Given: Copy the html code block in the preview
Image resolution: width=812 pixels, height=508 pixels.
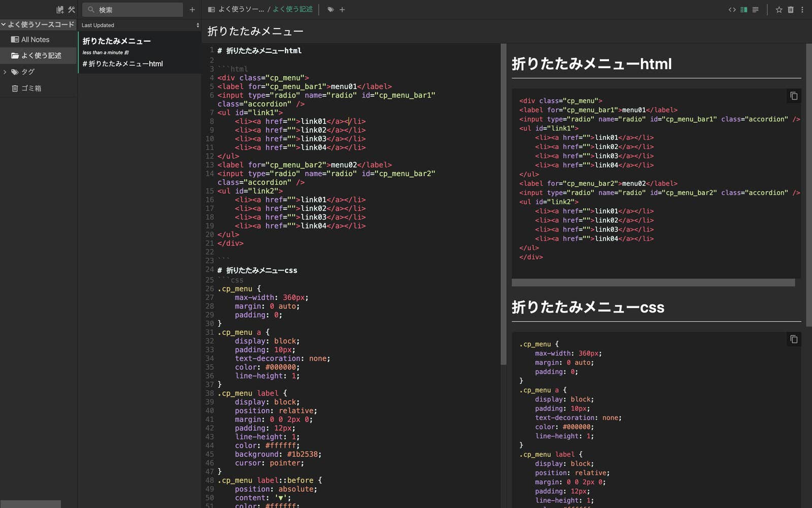Looking at the screenshot, I should click(x=794, y=96).
